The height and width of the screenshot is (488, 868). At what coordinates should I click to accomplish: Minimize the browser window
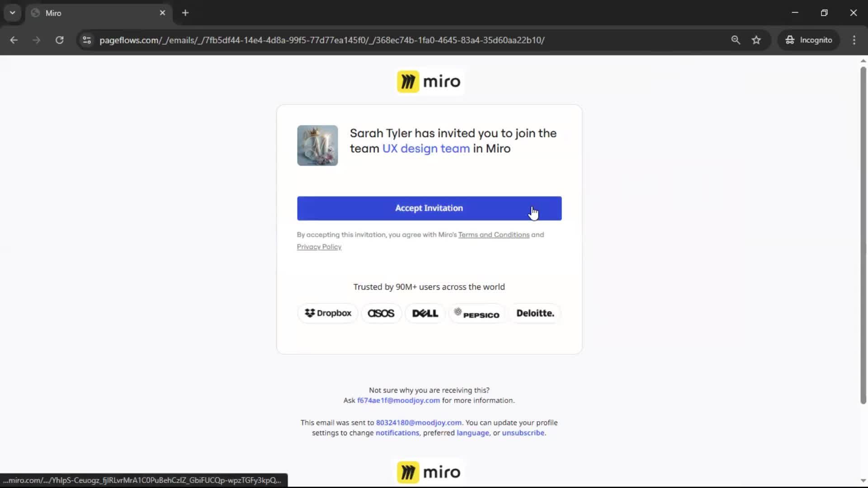point(795,13)
